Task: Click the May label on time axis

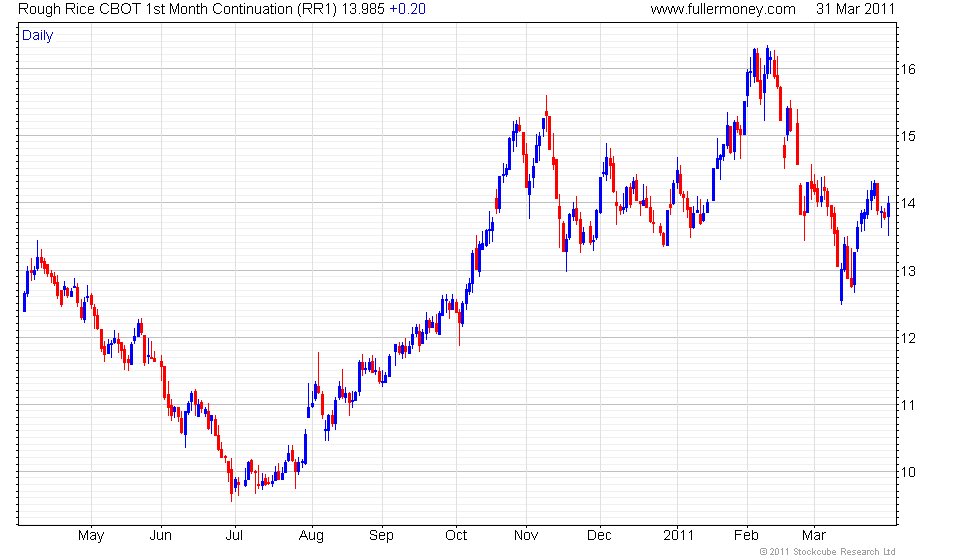Action: [x=91, y=536]
